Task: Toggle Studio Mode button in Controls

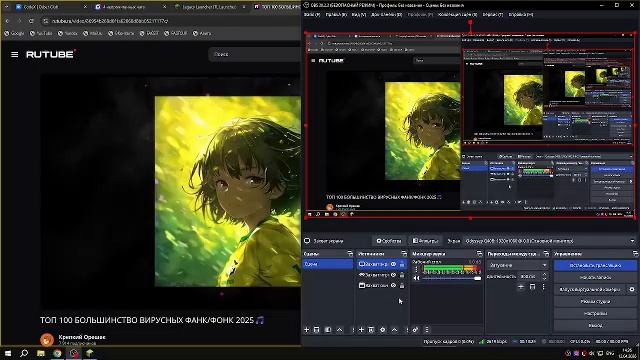Action: (595, 301)
